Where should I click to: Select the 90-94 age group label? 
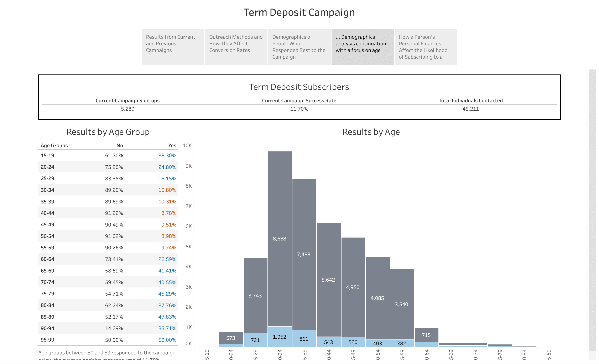click(47, 328)
